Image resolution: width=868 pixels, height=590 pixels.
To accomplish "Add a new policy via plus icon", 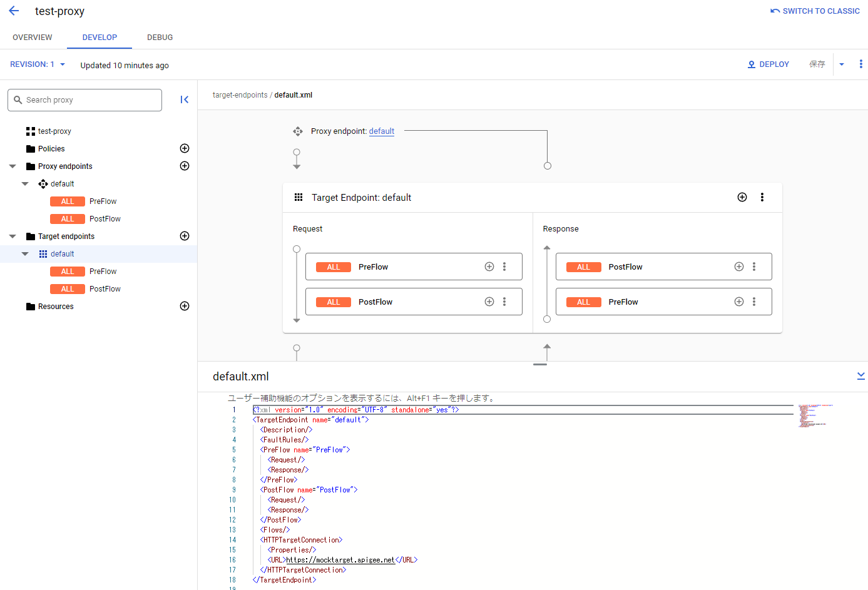I will coord(185,148).
